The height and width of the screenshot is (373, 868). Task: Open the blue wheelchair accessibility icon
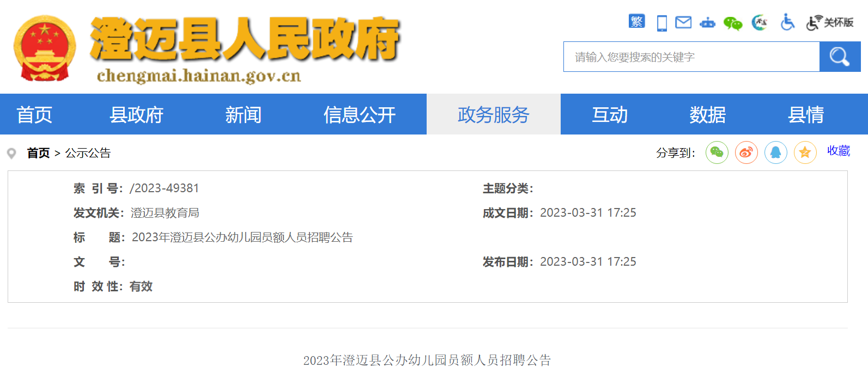pyautogui.click(x=787, y=22)
